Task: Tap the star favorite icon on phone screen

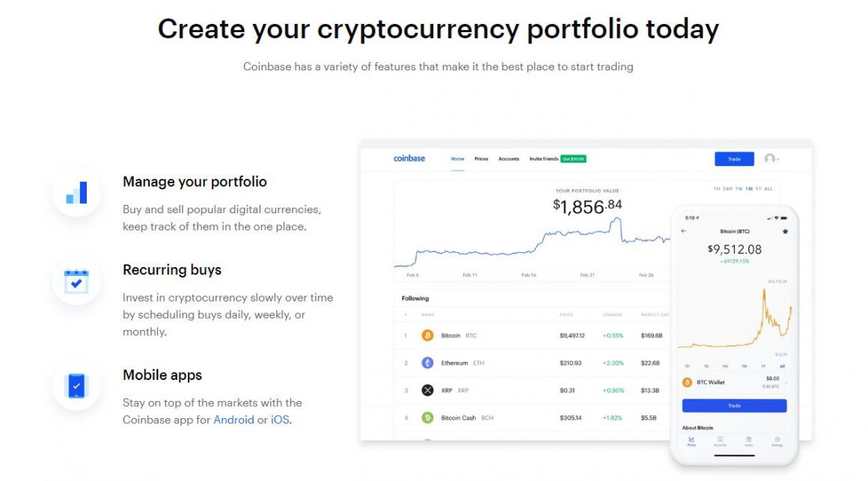Action: click(x=785, y=231)
